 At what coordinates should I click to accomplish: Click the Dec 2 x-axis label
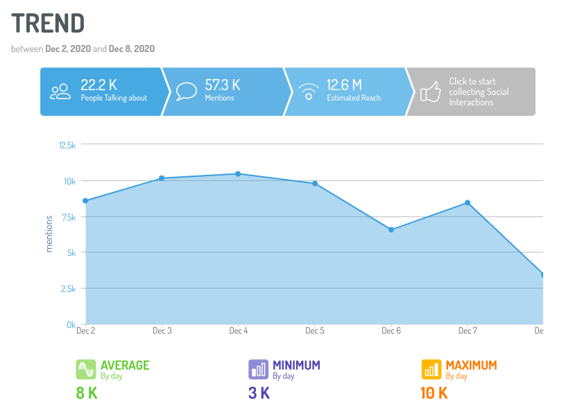(86, 331)
